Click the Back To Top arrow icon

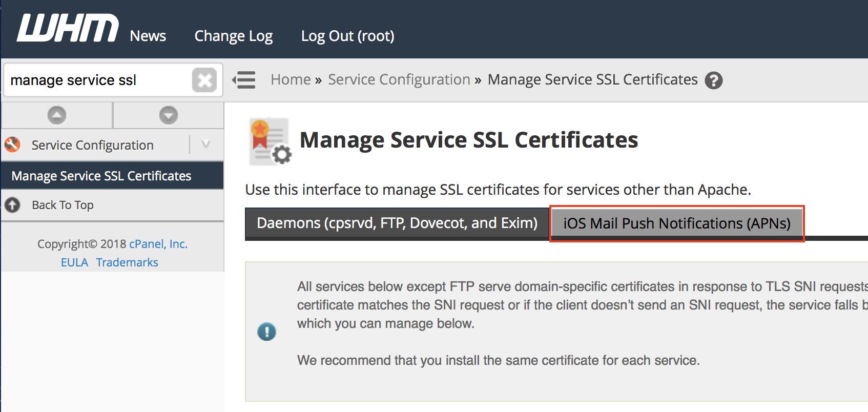coord(12,205)
